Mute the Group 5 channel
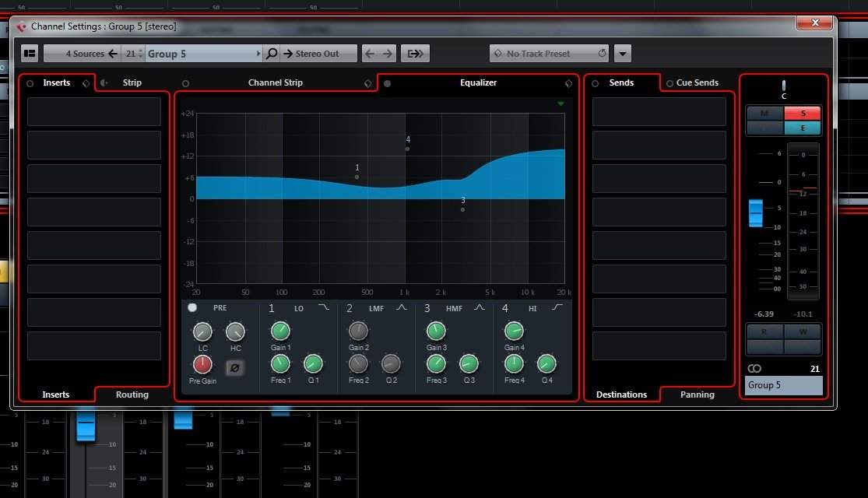Screen dimensions: 868x498 pyautogui.click(x=764, y=114)
